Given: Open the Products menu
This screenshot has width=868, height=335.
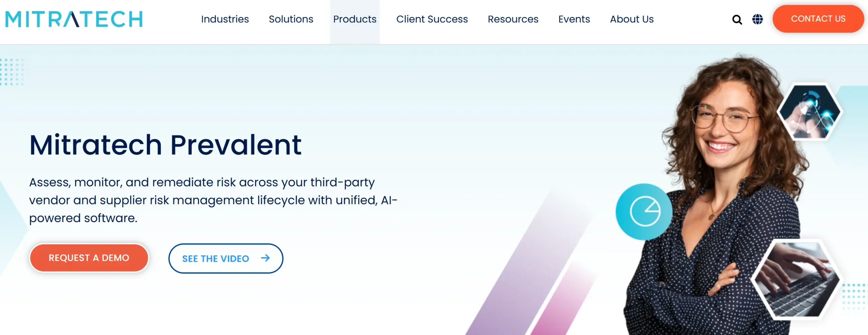Looking at the screenshot, I should tap(355, 19).
